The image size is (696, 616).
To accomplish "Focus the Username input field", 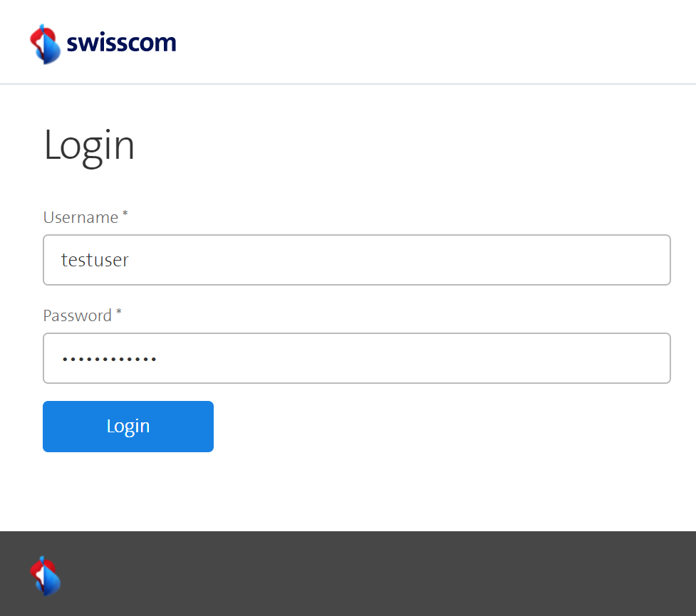I will click(356, 260).
